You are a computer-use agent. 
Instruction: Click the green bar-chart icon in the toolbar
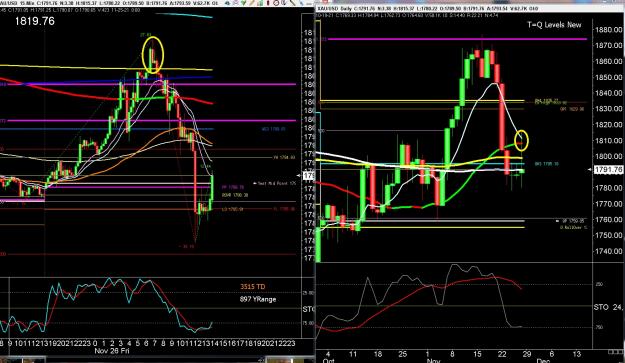coord(260,3)
